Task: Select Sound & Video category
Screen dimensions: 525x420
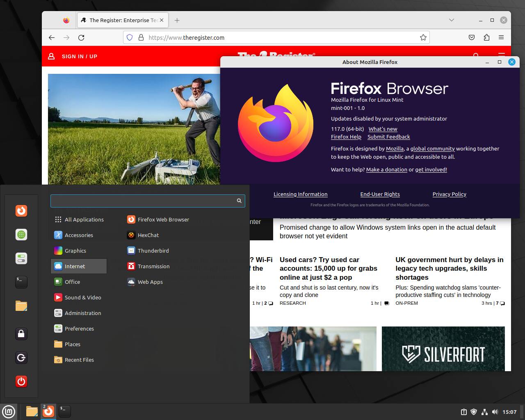Action: (79, 297)
